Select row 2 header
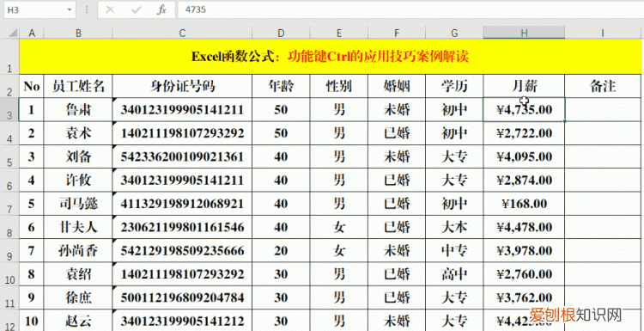 click(9, 86)
